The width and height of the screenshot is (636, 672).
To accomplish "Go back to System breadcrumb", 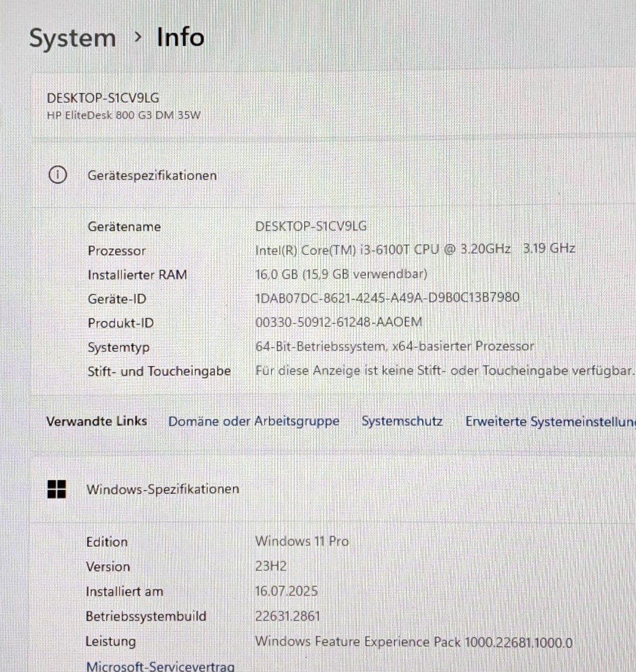I will [73, 39].
